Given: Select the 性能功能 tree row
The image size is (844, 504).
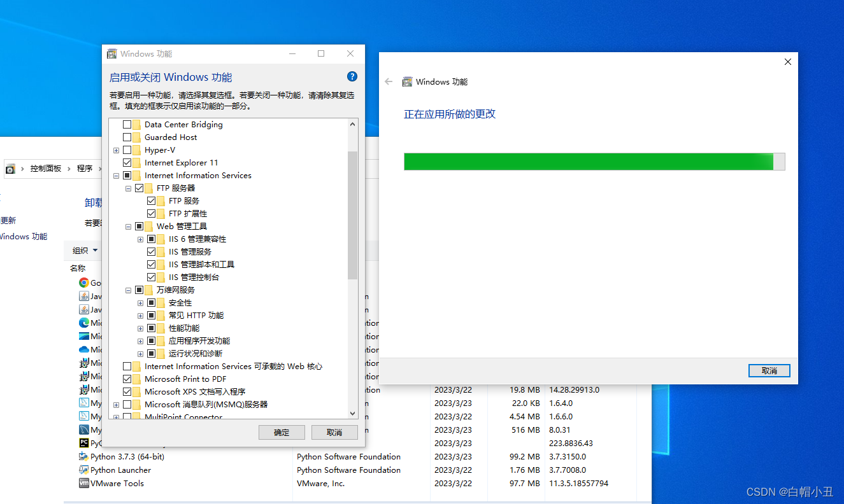Looking at the screenshot, I should click(183, 328).
